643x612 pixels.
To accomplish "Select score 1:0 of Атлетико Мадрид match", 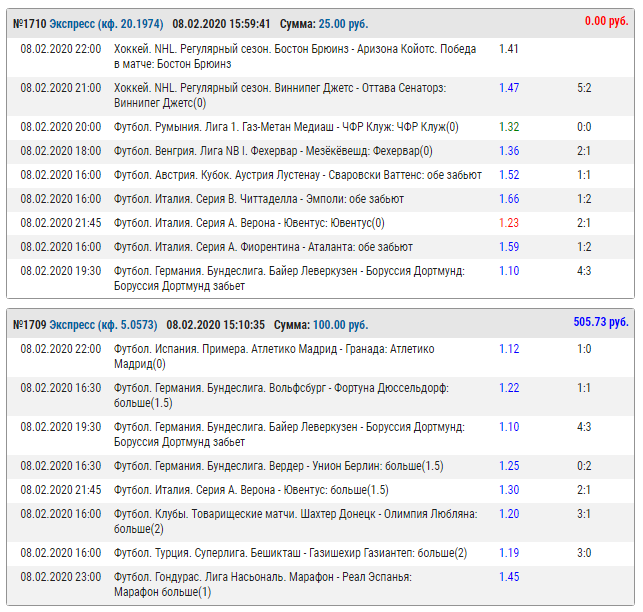I will point(584,349).
